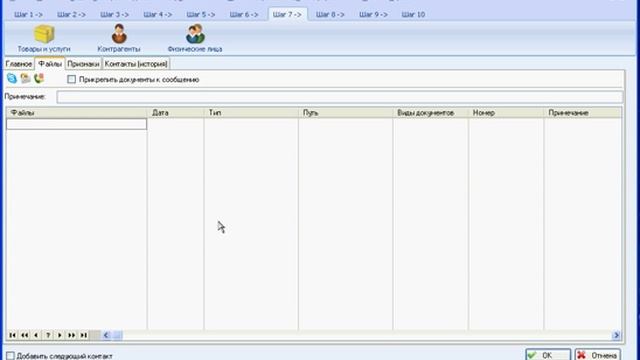Switch to the Шаг 3 tab
Viewport: 640px width, 360px height.
point(115,14)
